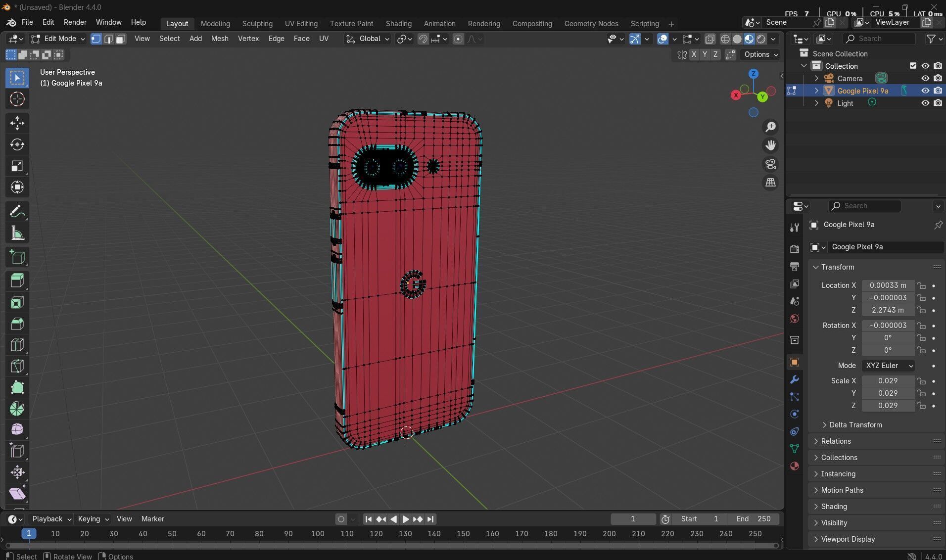This screenshot has width=946, height=560.
Task: Switch to the UV Editing workspace tab
Action: [301, 24]
